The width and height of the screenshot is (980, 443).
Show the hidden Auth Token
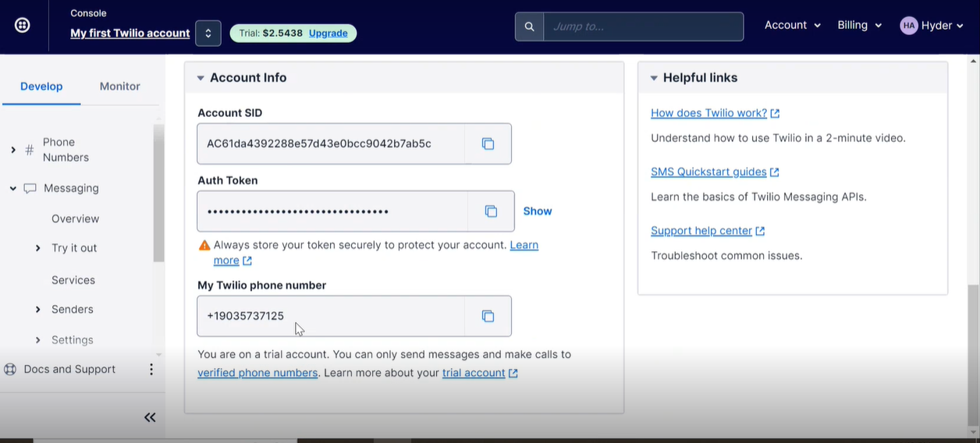pyautogui.click(x=538, y=211)
